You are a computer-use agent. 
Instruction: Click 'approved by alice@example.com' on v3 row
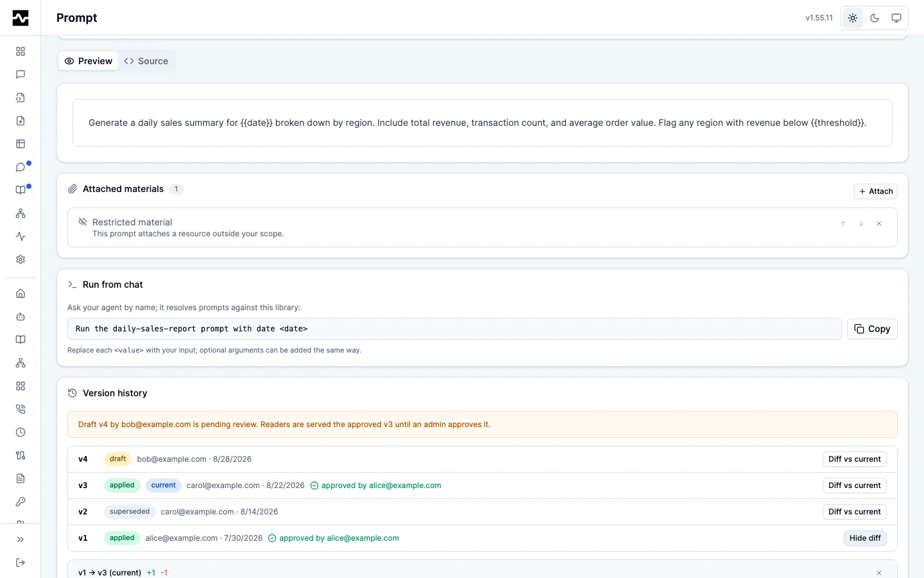(x=381, y=486)
